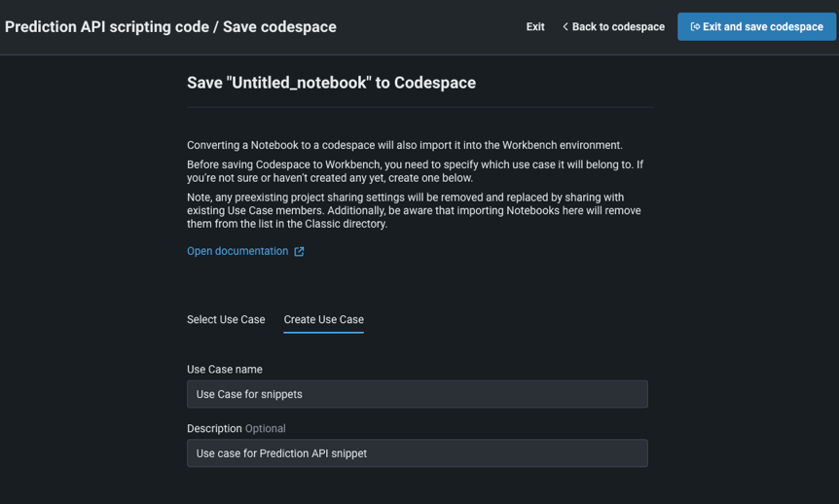Open the documentation link
The image size is (839, 504).
(x=237, y=251)
